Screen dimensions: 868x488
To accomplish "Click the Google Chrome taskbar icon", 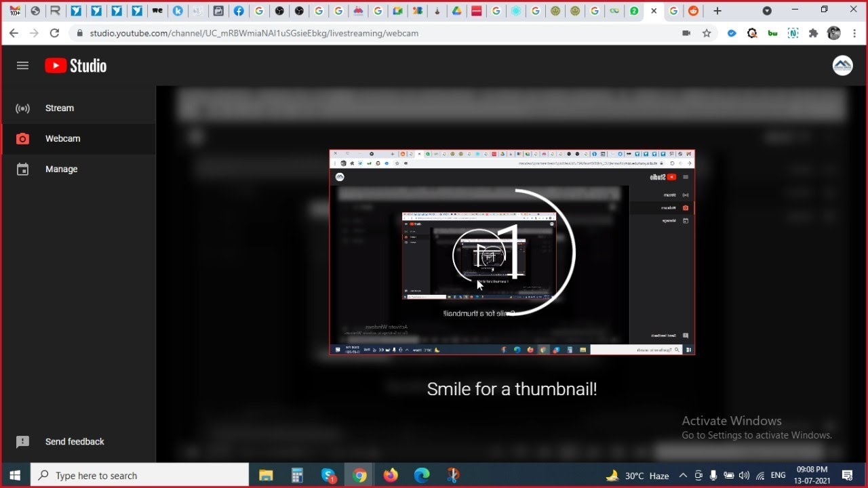I will pyautogui.click(x=359, y=475).
